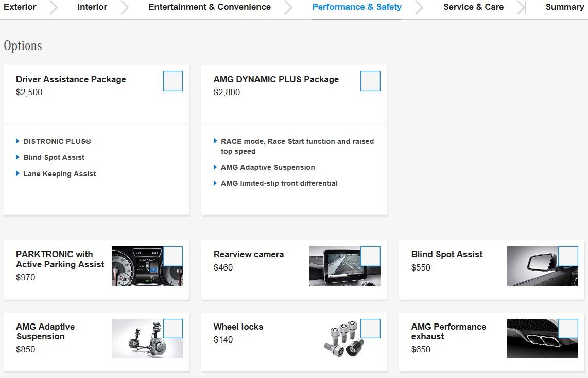The image size is (588, 378).
Task: Click the Options heading text
Action: click(23, 46)
